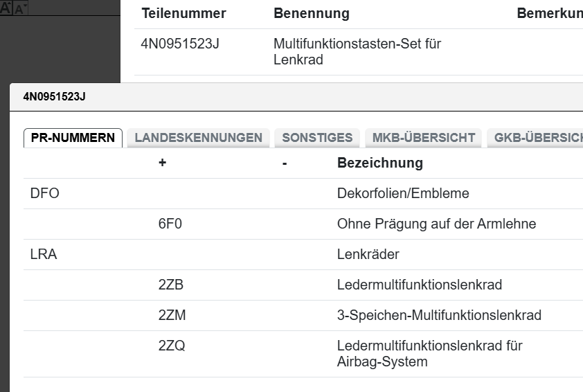The height and width of the screenshot is (392, 583).
Task: Click the Benennung column header
Action: click(312, 14)
